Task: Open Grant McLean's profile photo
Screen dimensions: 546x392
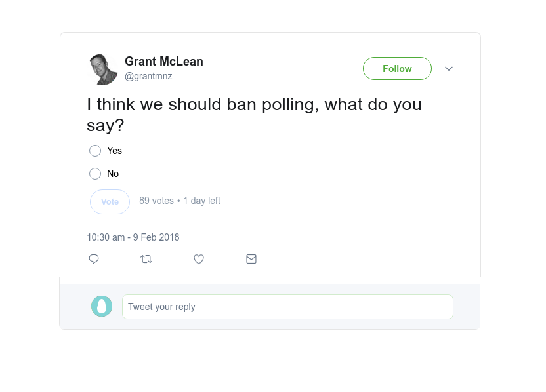Action: [103, 69]
